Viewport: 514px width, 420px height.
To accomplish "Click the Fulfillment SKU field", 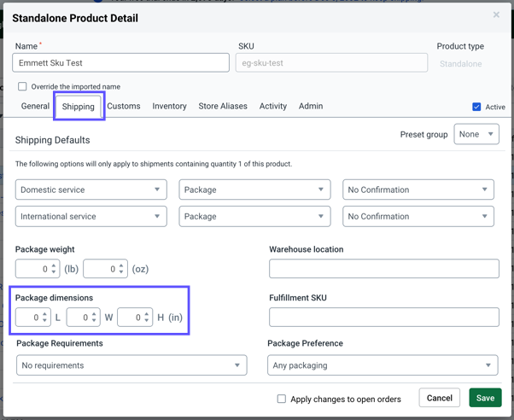I will coord(384,317).
